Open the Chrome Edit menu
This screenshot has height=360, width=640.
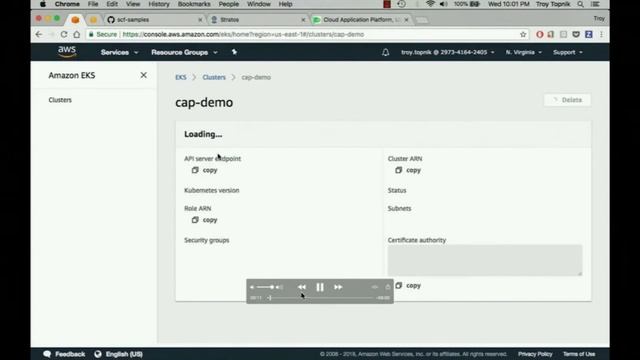pos(112,4)
